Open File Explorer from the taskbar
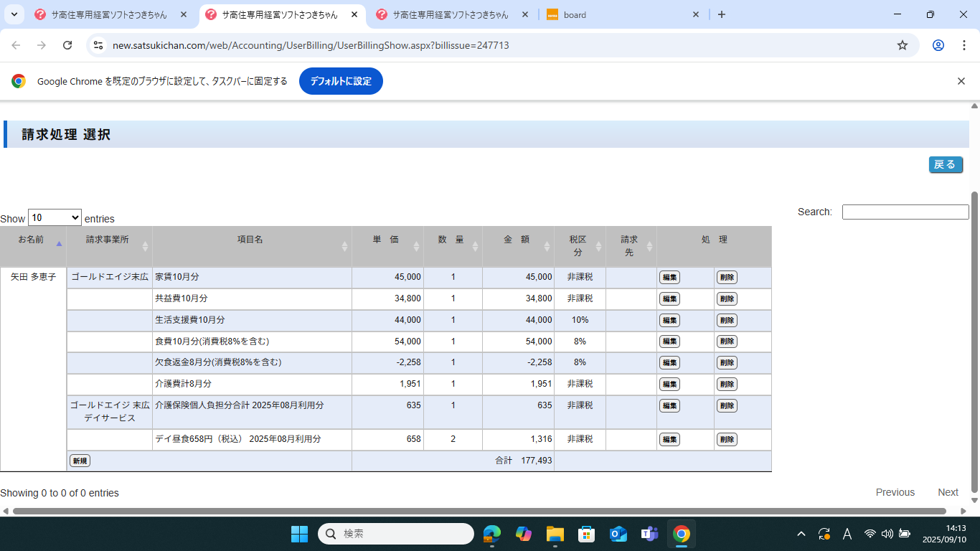 [x=555, y=534]
